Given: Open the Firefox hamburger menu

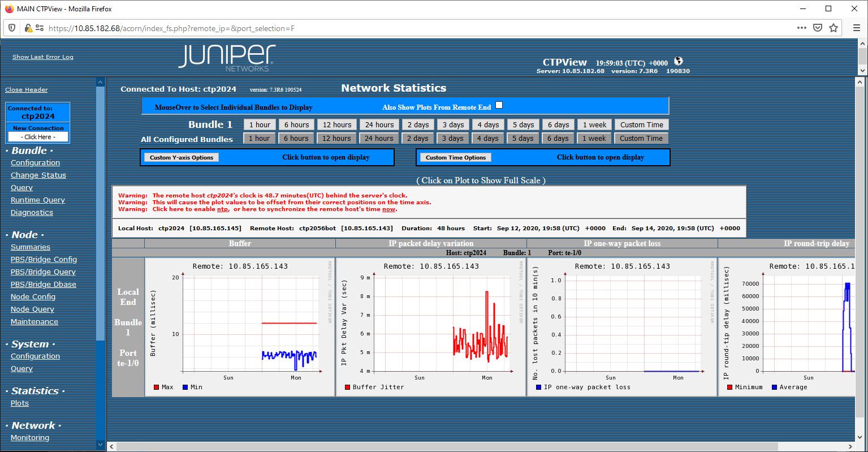Looking at the screenshot, I should tap(856, 28).
